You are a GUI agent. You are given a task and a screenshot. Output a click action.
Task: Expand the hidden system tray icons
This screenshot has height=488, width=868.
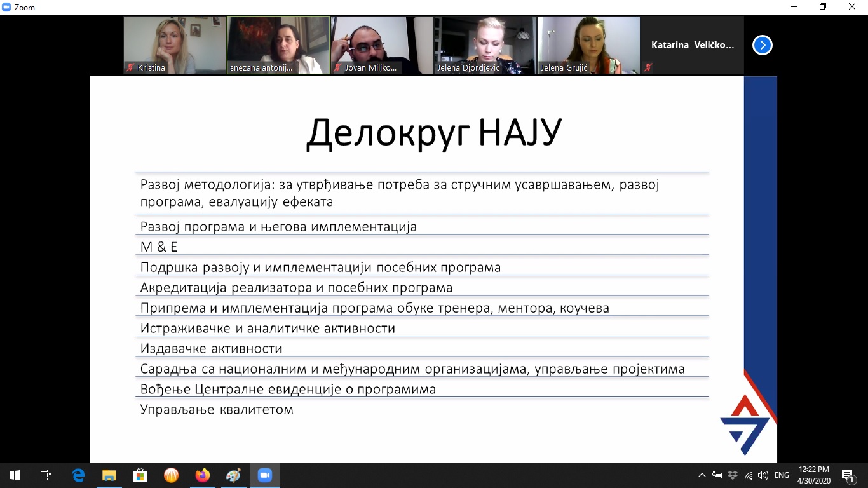(x=702, y=475)
